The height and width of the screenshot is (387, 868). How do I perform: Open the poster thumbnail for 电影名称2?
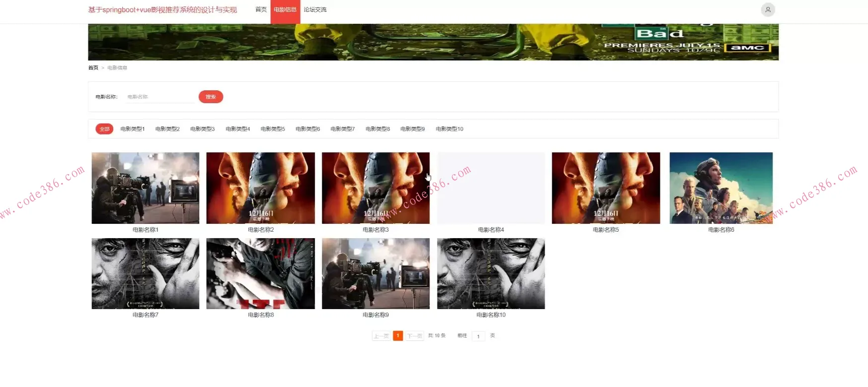point(261,188)
